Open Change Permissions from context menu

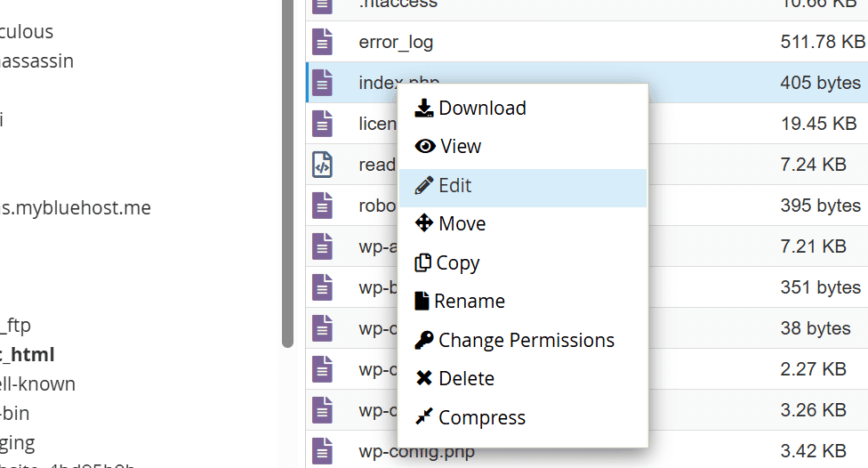click(x=523, y=340)
